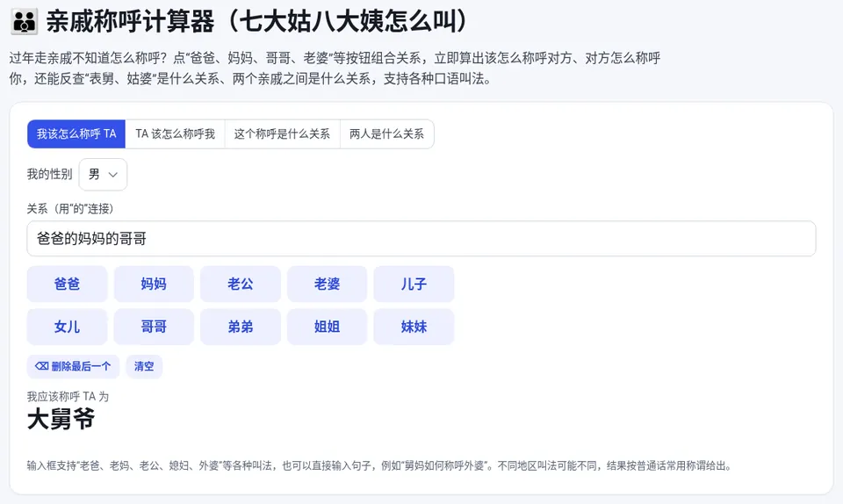
Task: Click the result text 大舅爷
Action: click(61, 419)
